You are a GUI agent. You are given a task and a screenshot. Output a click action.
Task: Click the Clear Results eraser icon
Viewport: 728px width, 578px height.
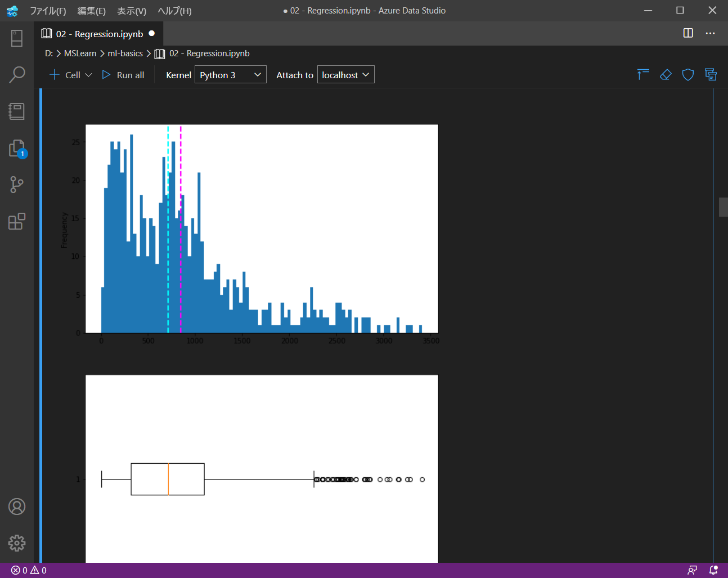[x=666, y=75]
